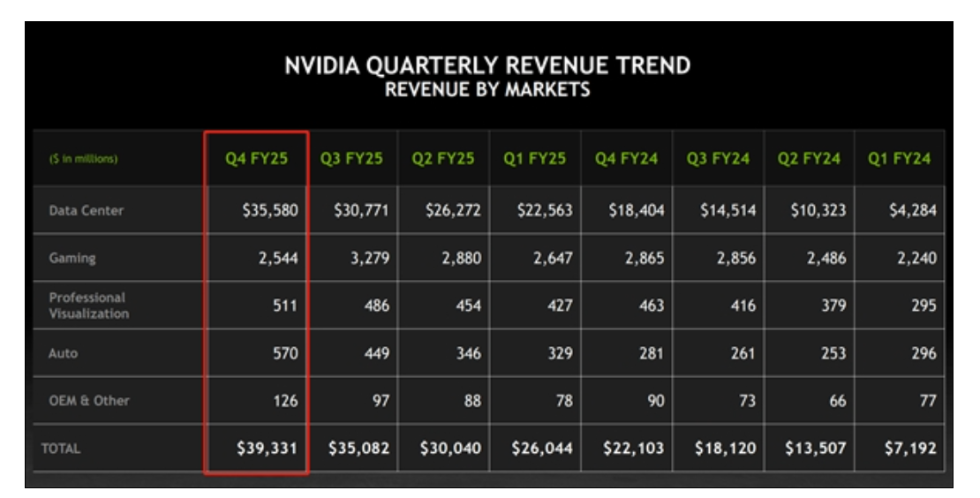Image resolution: width=980 pixels, height=498 pixels.
Task: Select the Gaming row label
Action: (72, 258)
